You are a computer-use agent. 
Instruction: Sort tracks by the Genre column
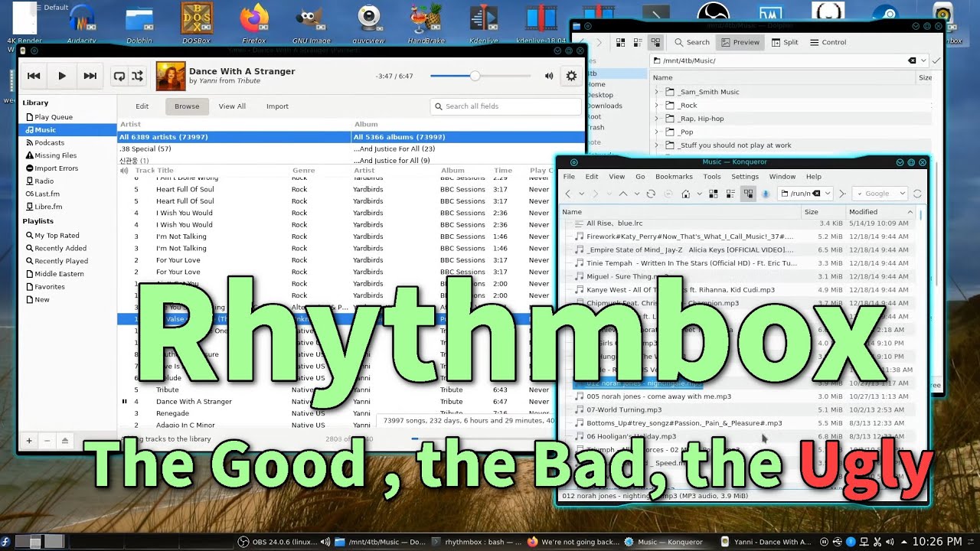(304, 171)
